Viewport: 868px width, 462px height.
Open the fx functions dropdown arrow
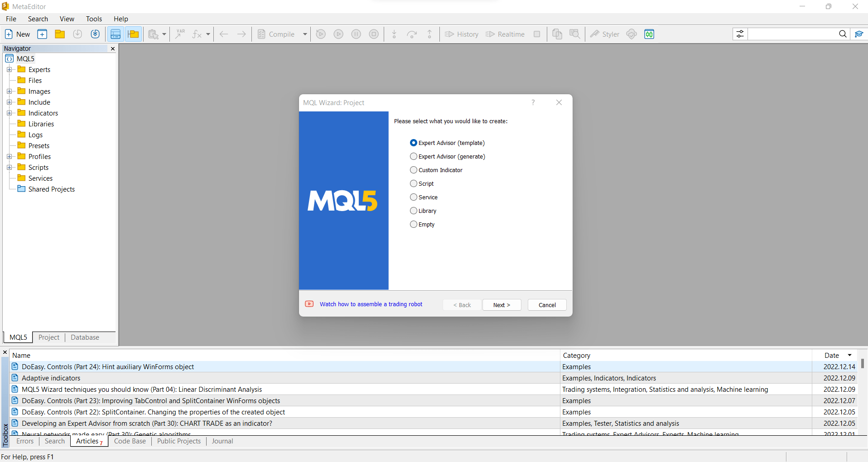coord(208,34)
